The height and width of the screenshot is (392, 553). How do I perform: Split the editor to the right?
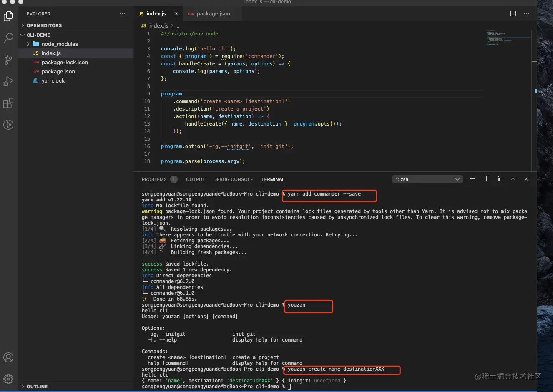tap(513, 14)
